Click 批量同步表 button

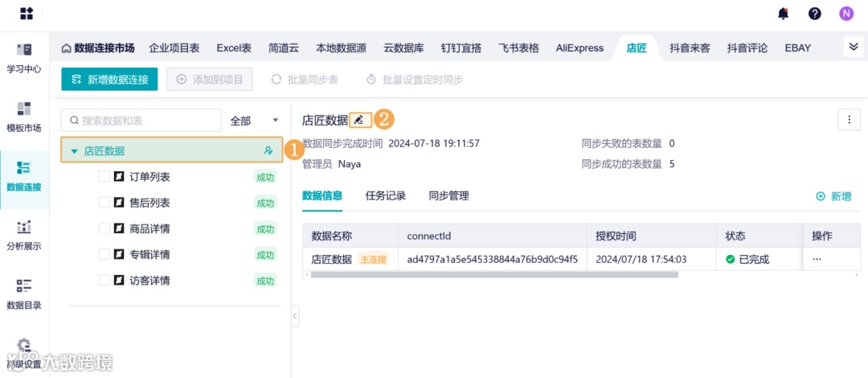pos(305,80)
